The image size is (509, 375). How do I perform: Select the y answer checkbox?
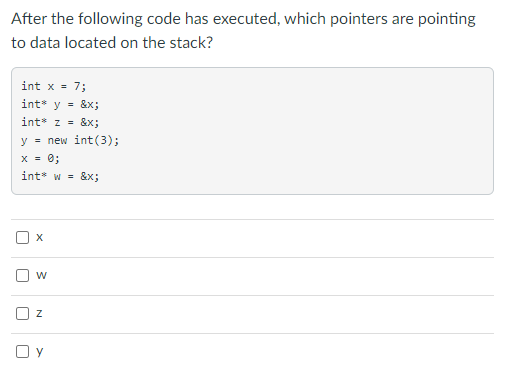[22, 351]
